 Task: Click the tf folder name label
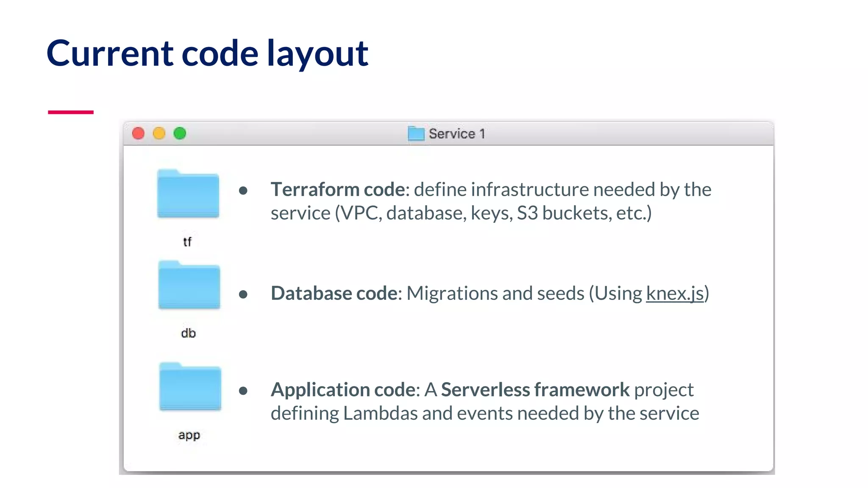[x=187, y=242]
